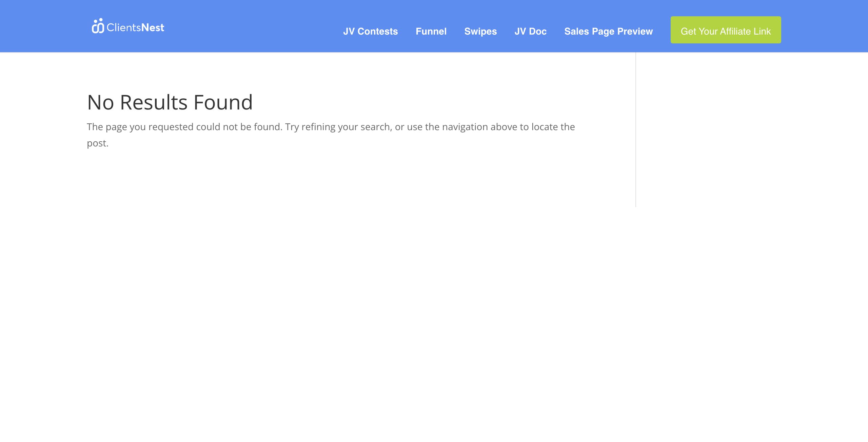
Task: Open Sales Page Preview link
Action: [608, 31]
